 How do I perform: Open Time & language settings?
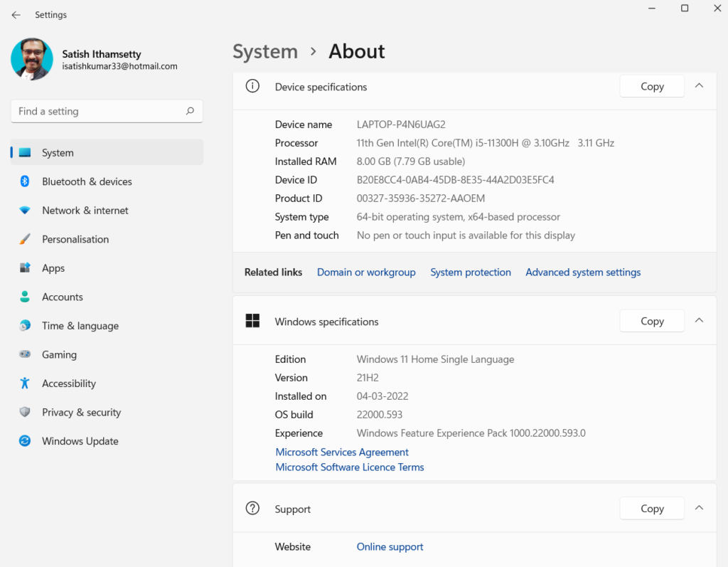pyautogui.click(x=107, y=325)
